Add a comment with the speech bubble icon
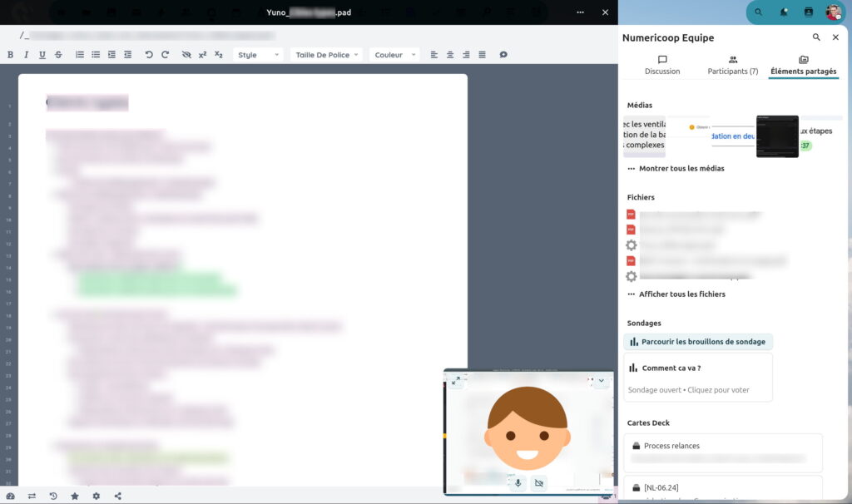This screenshot has width=852, height=504. [x=503, y=55]
